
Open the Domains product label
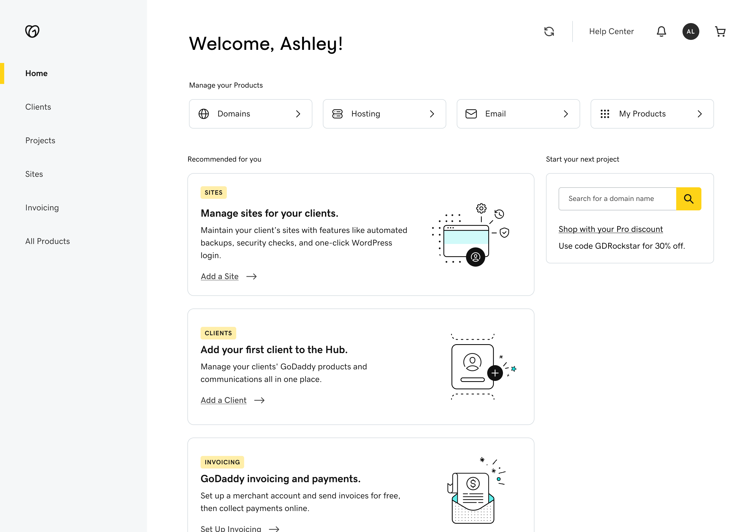(x=233, y=114)
